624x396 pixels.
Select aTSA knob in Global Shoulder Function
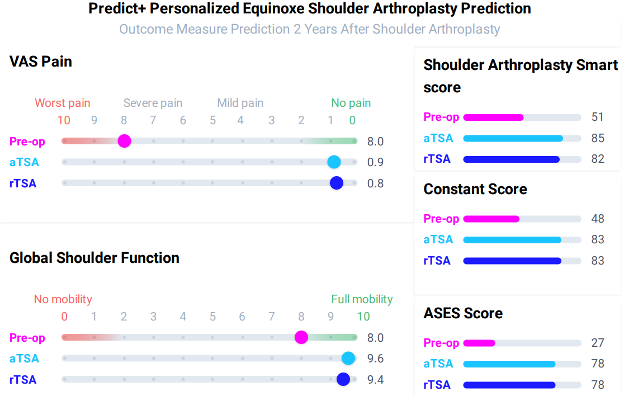[x=348, y=358]
